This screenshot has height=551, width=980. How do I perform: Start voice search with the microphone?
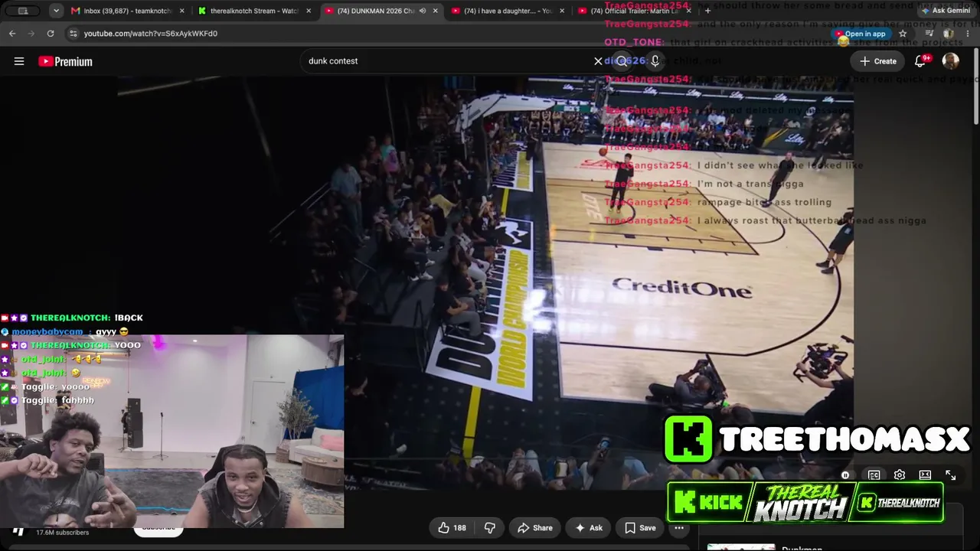(655, 61)
